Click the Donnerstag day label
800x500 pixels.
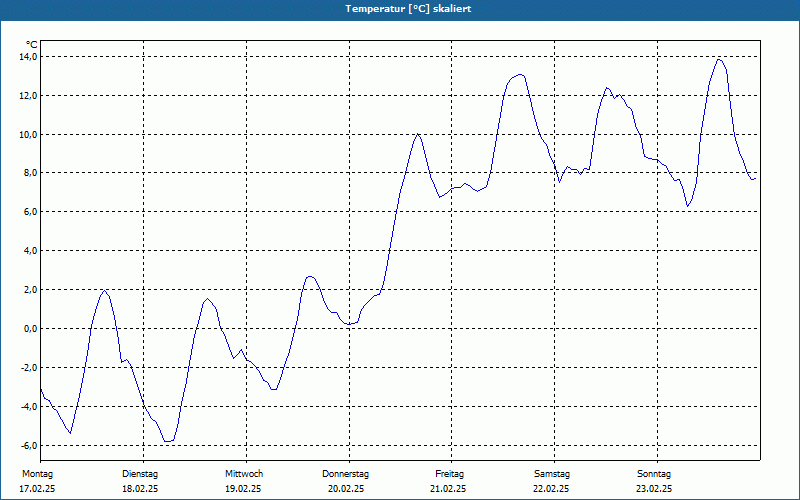345,474
